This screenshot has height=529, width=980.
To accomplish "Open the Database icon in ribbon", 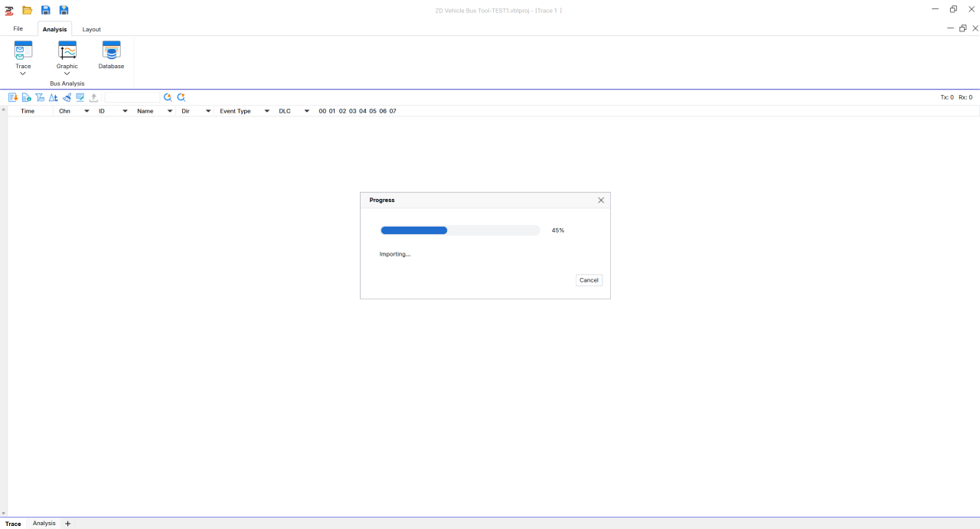I will [x=111, y=51].
